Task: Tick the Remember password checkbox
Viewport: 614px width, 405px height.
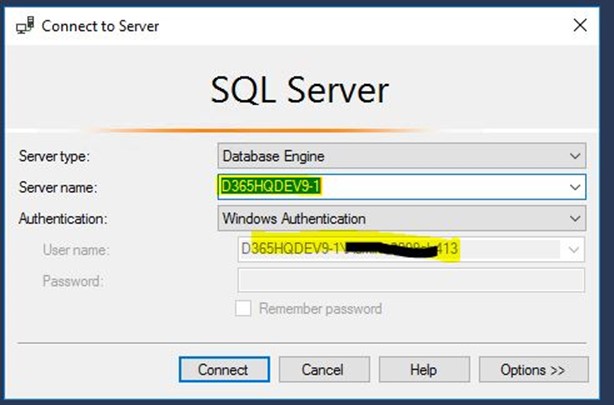Action: pyautogui.click(x=243, y=308)
